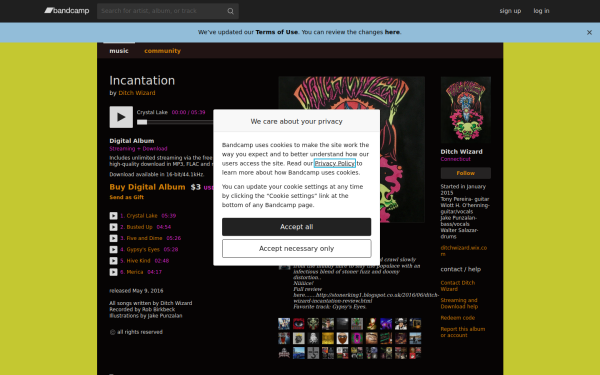The width and height of the screenshot is (600, 375).
Task: Close the Terms of Use banner
Action: coord(589,33)
